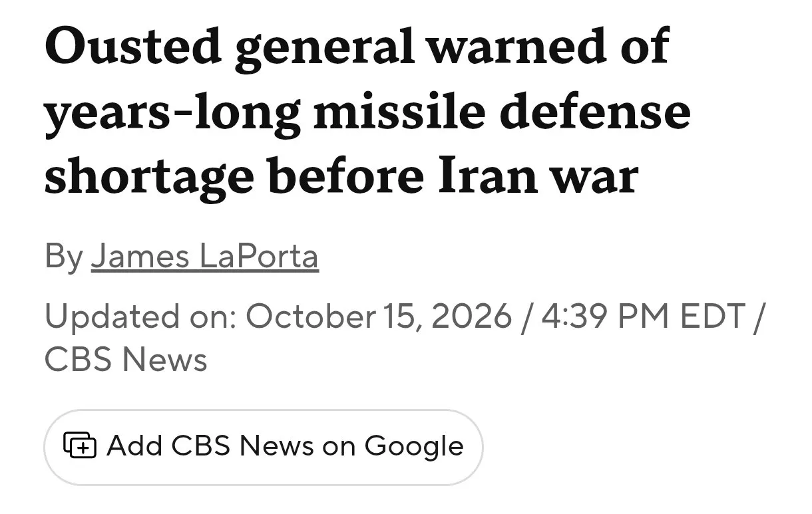This screenshot has width=812, height=514.
Task: Tap the Add CBS News on Google button
Action: (263, 446)
